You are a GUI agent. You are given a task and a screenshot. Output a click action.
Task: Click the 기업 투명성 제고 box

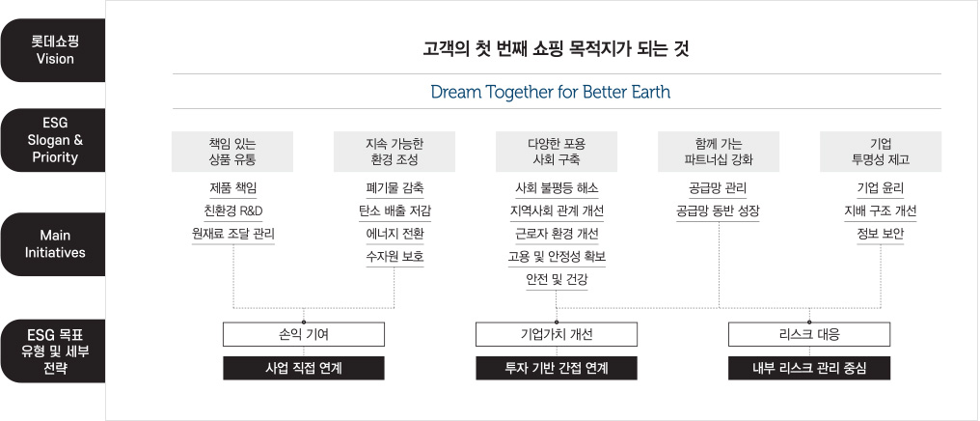pyautogui.click(x=881, y=152)
